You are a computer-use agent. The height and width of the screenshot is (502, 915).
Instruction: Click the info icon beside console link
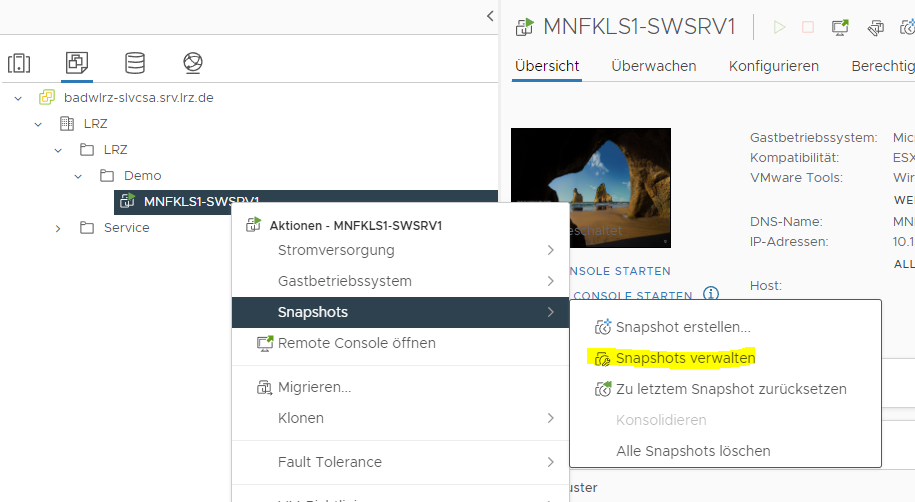(711, 294)
